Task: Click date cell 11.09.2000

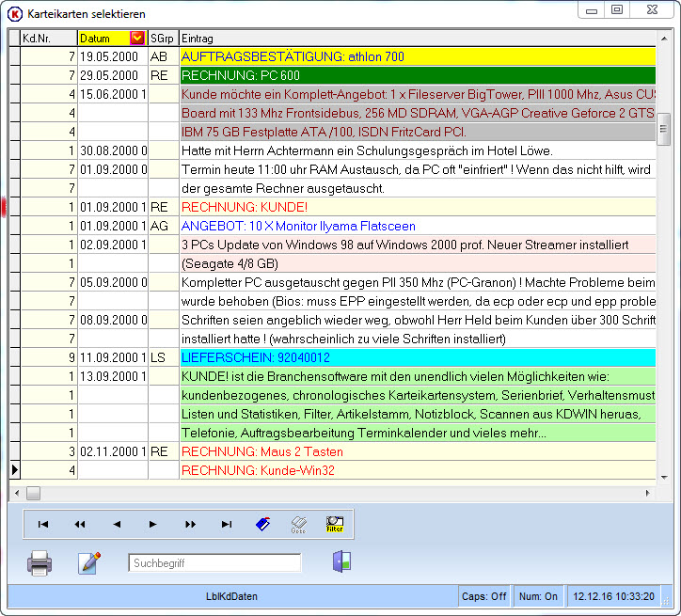Action: tap(113, 357)
